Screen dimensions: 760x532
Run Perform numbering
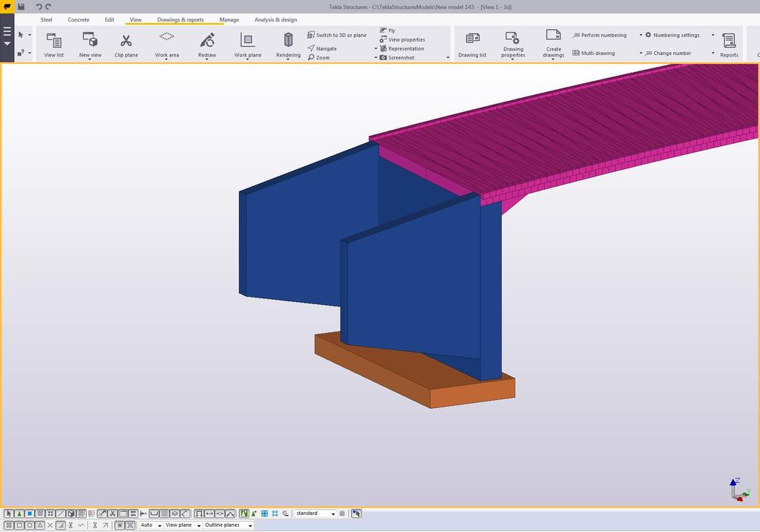pyautogui.click(x=600, y=35)
